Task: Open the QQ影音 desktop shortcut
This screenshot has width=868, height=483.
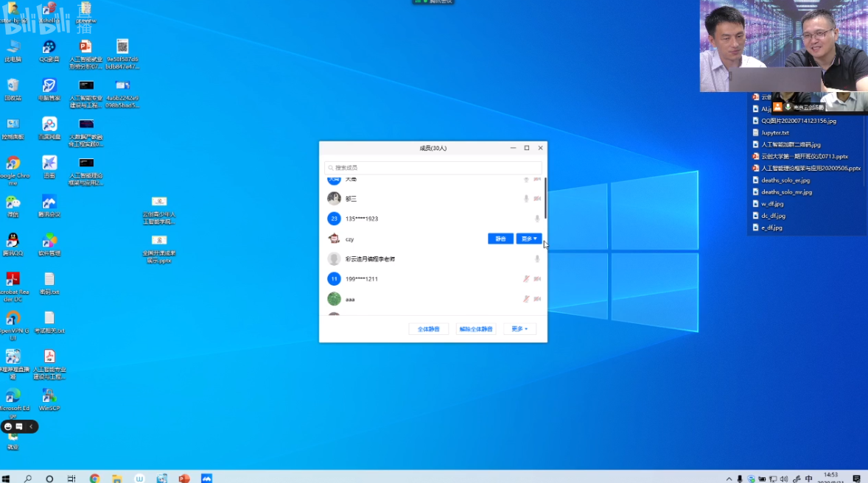Action: 49,47
